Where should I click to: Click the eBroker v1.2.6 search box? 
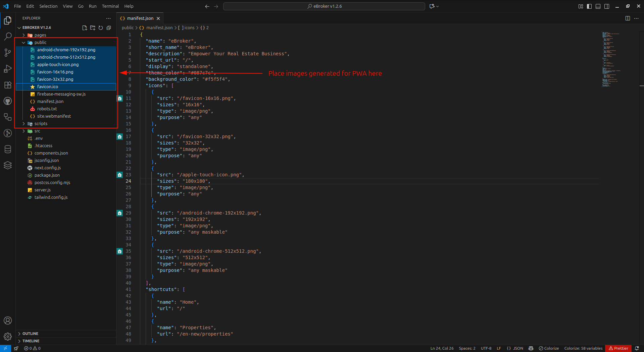click(324, 6)
